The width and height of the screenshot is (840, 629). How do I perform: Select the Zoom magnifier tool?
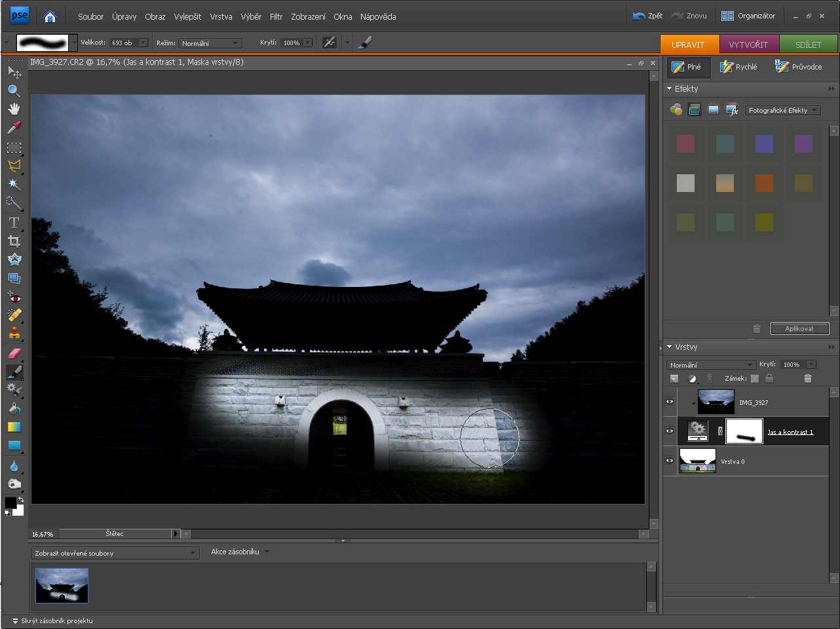pyautogui.click(x=14, y=90)
